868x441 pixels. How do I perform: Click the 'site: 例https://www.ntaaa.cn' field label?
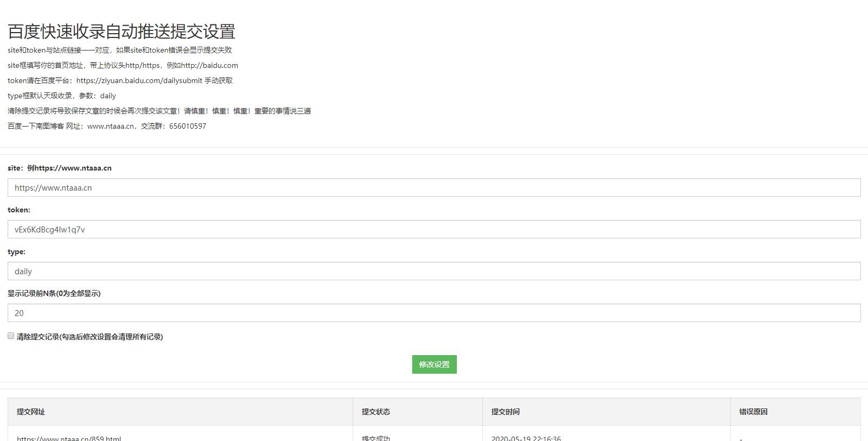[x=60, y=168]
